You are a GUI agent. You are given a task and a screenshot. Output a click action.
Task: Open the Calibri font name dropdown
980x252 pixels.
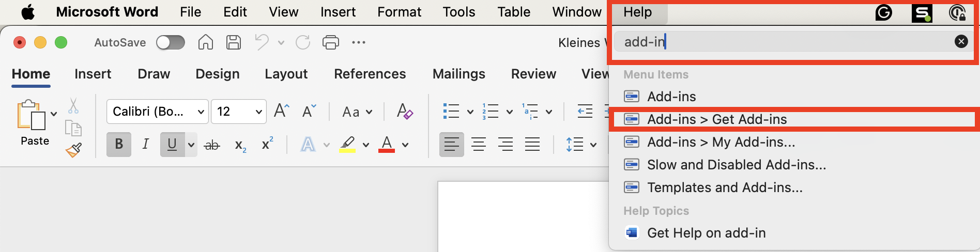pyautogui.click(x=201, y=112)
